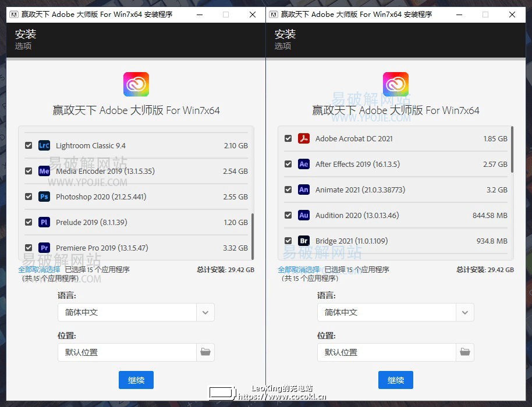Select Audition 2020 (13.0.13.46) text

click(357, 216)
